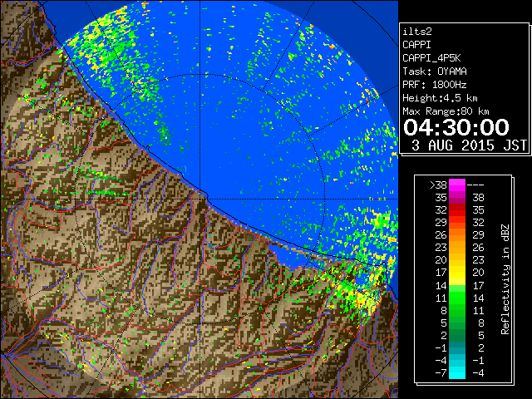Click the vertical 'Reflectivity in dBZ' legend title

coord(505,279)
